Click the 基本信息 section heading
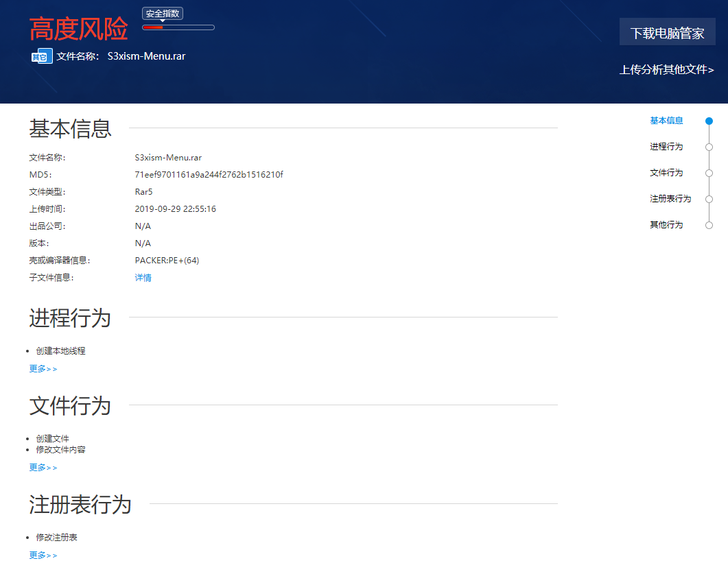This screenshot has height=563, width=728. tap(70, 128)
